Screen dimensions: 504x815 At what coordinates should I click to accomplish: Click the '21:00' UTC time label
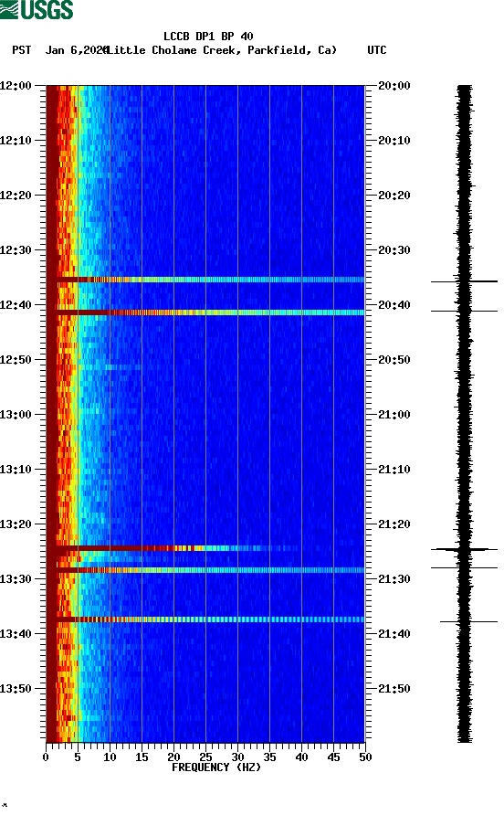[x=394, y=415]
